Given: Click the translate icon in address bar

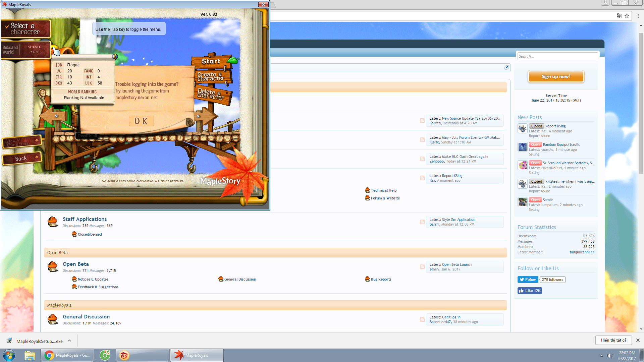Looking at the screenshot, I should 619,16.
